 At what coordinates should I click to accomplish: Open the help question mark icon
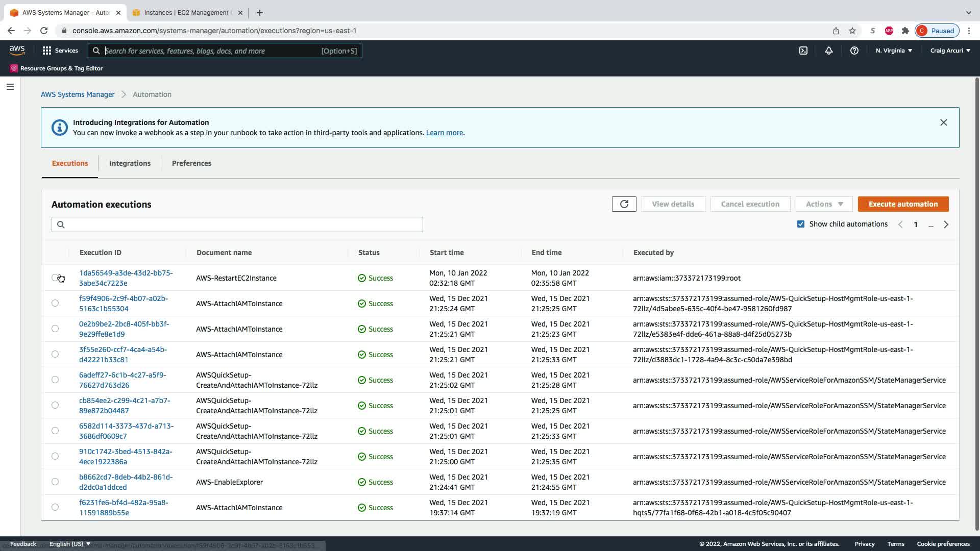pos(854,51)
